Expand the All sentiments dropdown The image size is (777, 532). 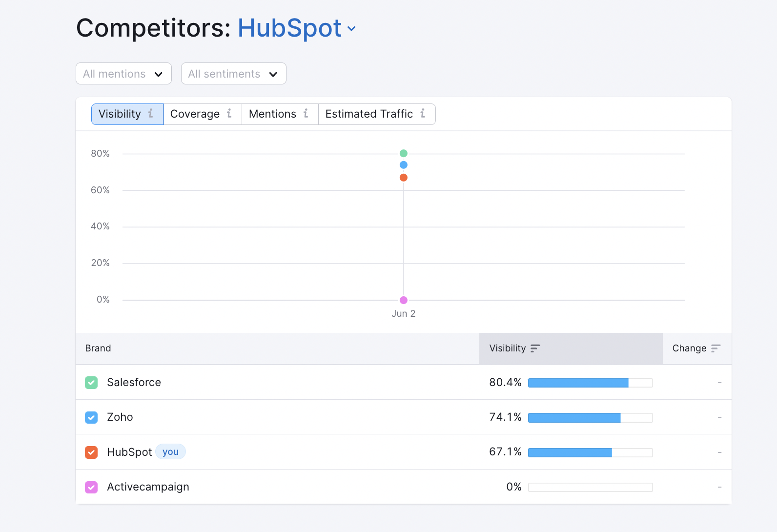(x=233, y=74)
